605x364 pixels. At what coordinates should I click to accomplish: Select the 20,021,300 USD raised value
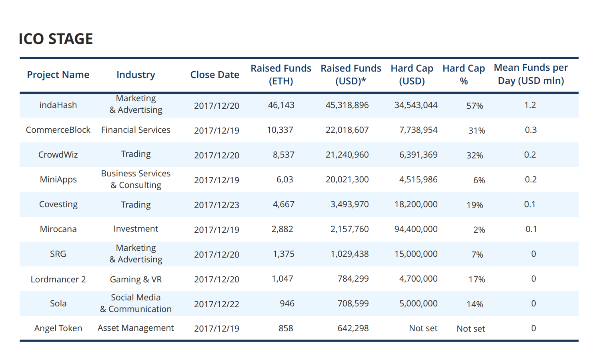coord(347,180)
